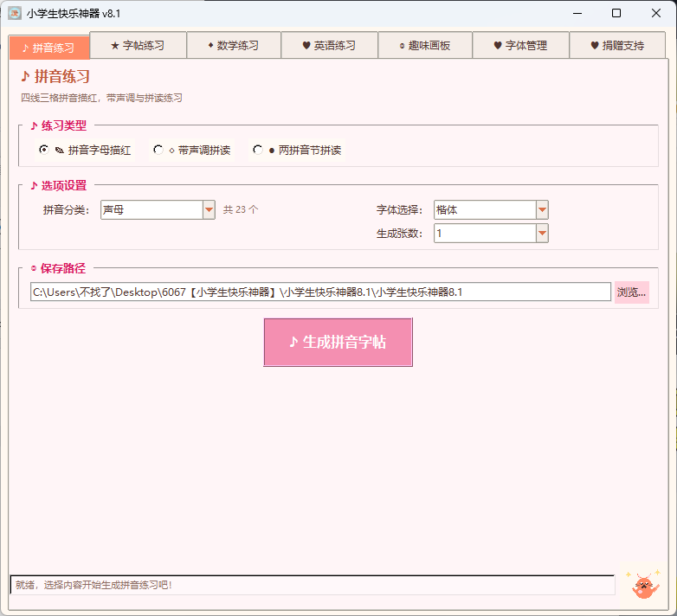Click the diamond icon on 数学练习 tab
677x616 pixels.
tap(210, 45)
